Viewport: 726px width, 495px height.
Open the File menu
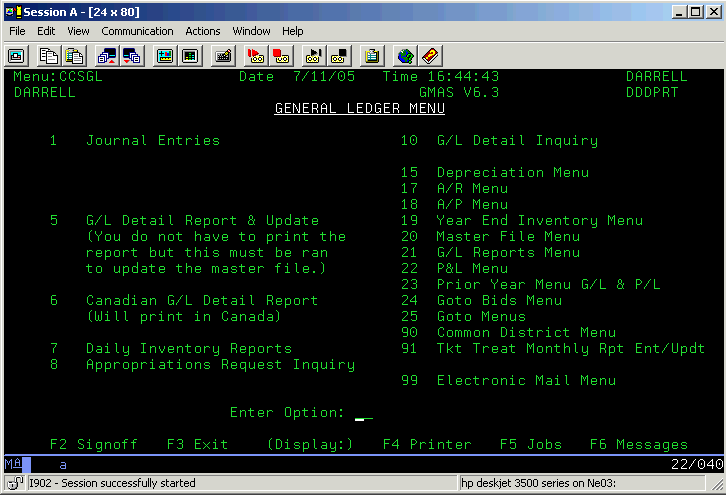[x=17, y=31]
